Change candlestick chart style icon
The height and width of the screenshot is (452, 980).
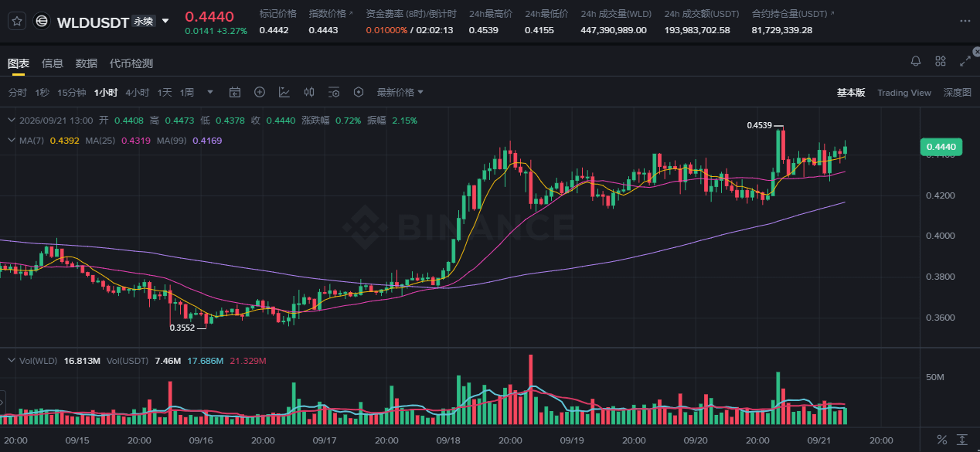pos(309,92)
